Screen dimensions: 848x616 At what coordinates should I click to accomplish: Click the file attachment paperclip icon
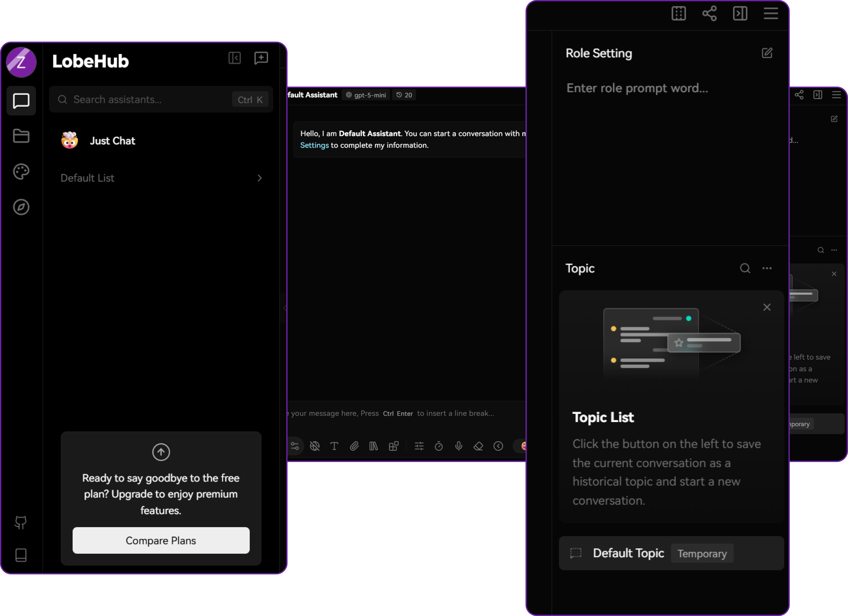pos(354,446)
